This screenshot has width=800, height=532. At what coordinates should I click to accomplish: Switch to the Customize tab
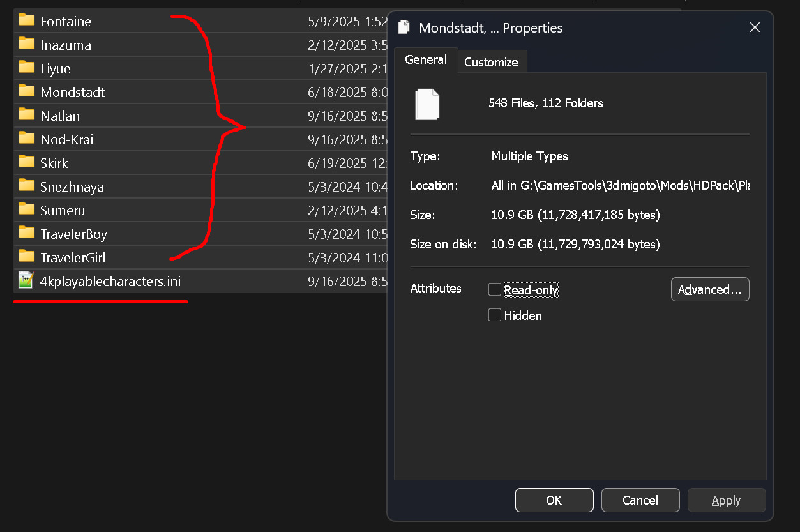pos(491,62)
